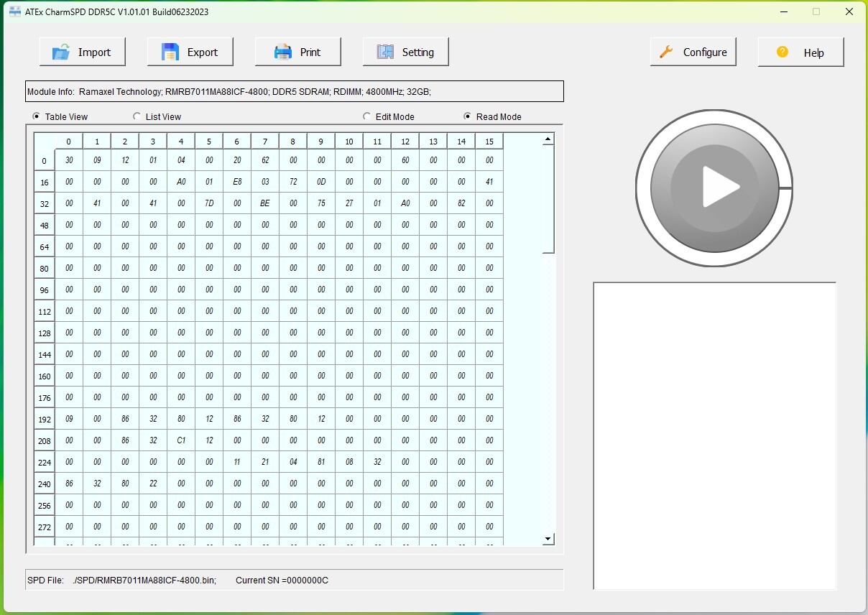Click the Configure wrench icon
Viewport: 868px width, 615px height.
[x=666, y=52]
